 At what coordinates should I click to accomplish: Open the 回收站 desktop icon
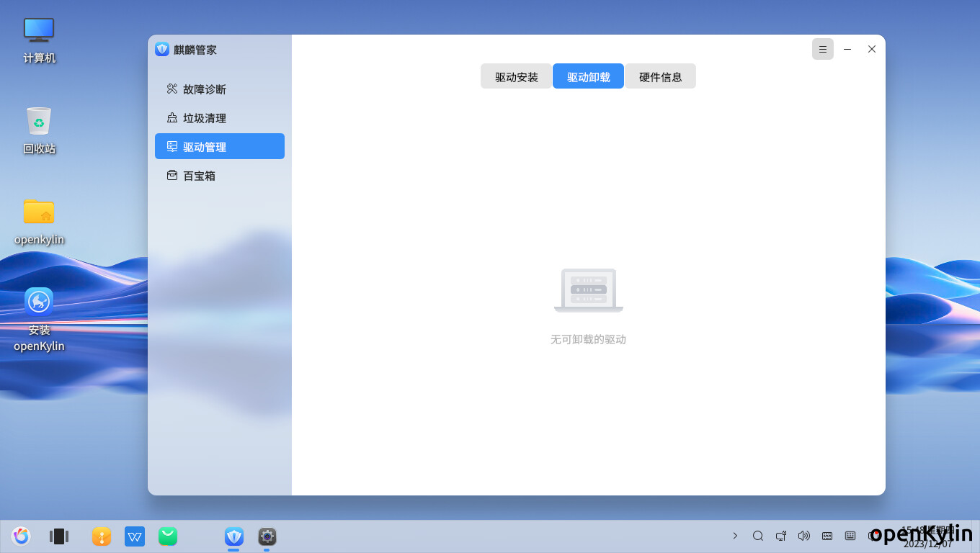point(39,130)
